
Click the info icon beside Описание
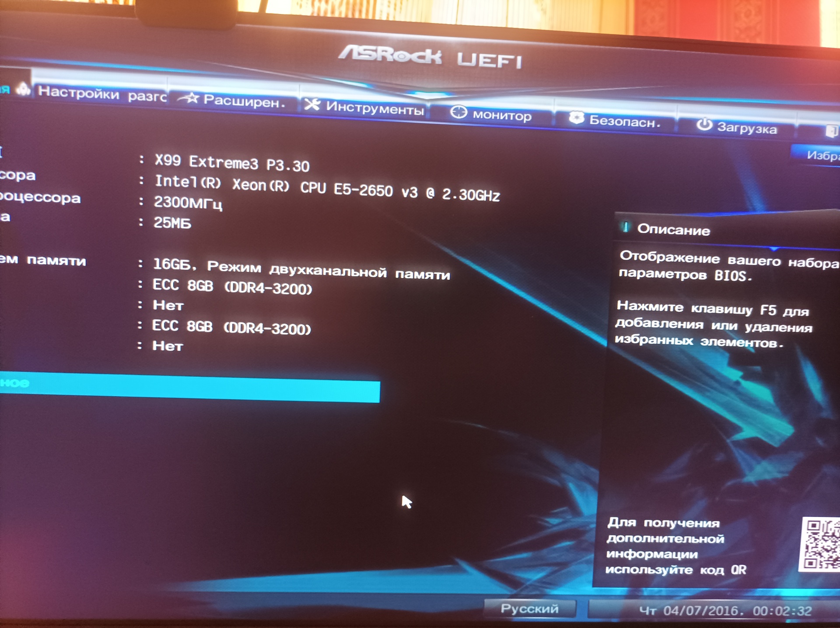(x=626, y=227)
